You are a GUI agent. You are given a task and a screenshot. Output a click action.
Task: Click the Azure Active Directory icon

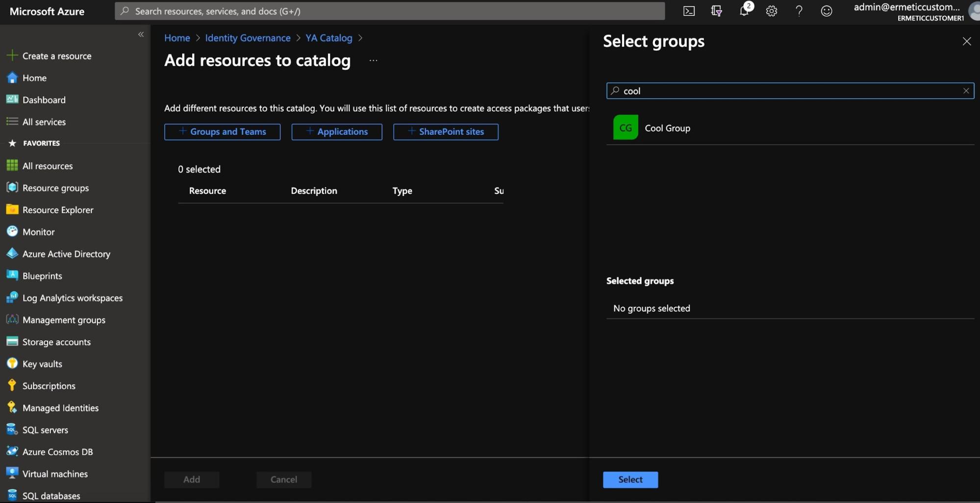(x=12, y=253)
